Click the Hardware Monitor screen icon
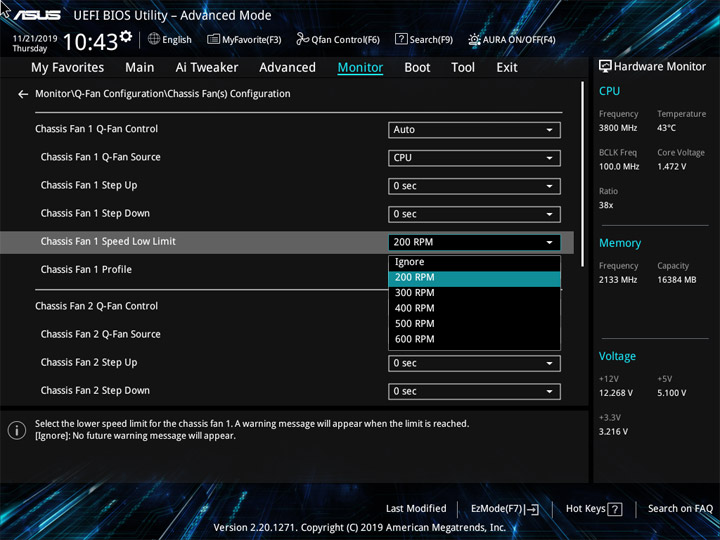The width and height of the screenshot is (720, 540). [605, 67]
